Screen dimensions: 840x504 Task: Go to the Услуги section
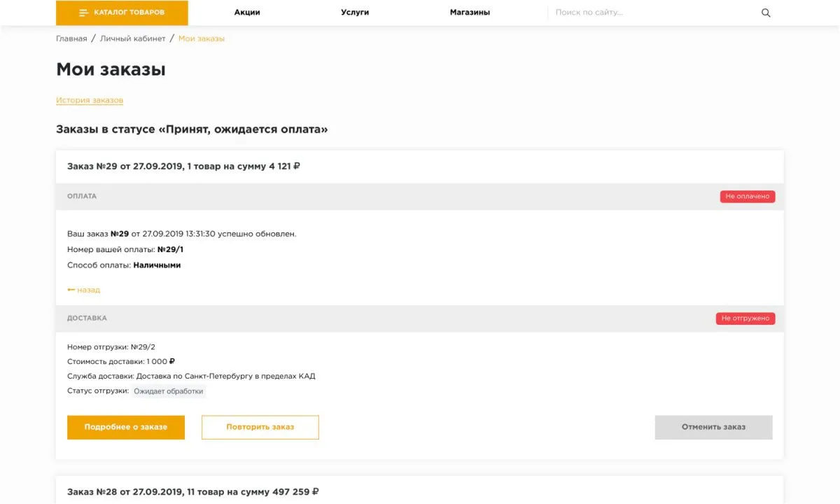355,13
